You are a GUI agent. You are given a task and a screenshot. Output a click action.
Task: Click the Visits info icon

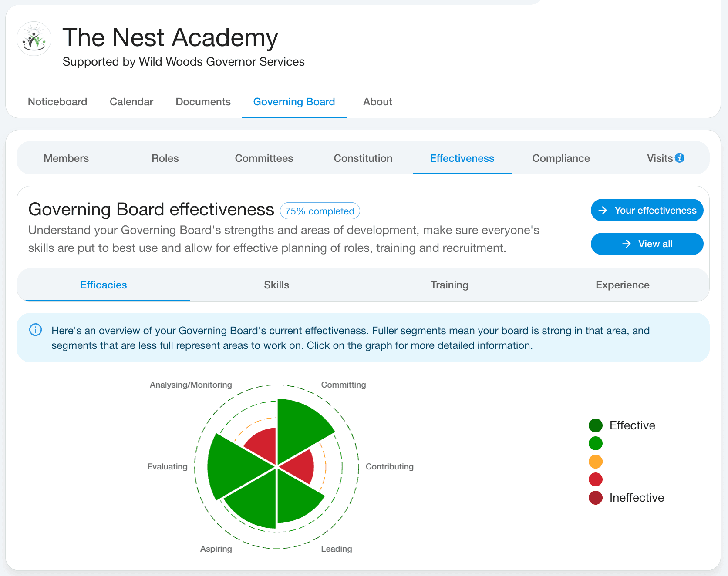tap(680, 158)
